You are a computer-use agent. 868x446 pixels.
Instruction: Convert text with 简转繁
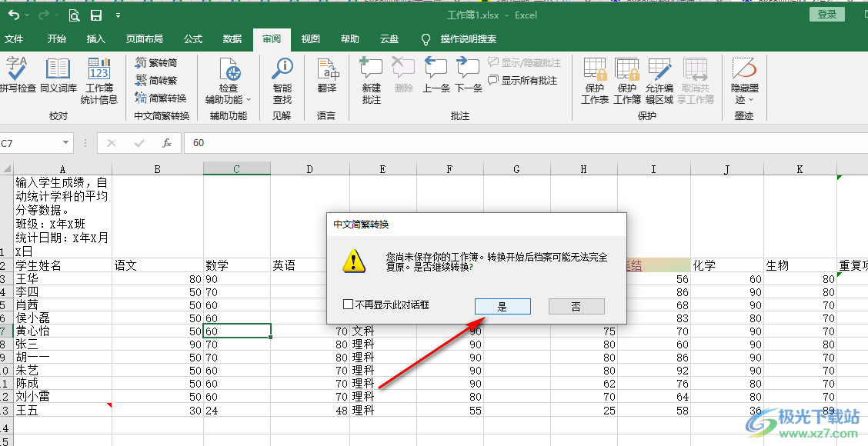click(x=156, y=80)
